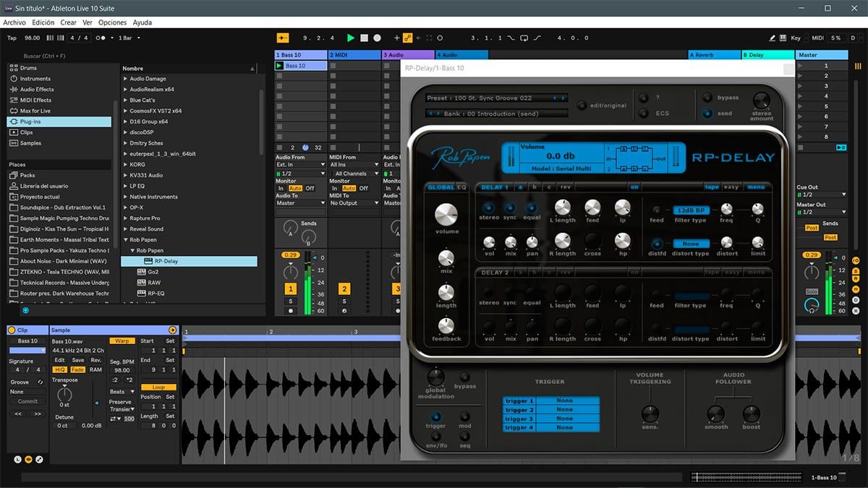
Task: Toggle the HiQ button
Action: click(60, 369)
